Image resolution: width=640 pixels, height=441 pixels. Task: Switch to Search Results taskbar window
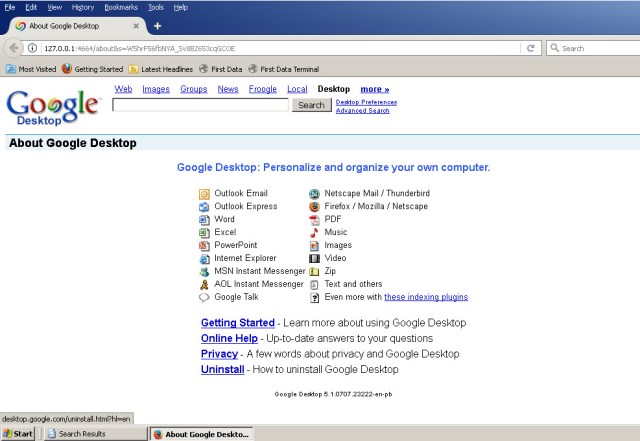pos(96,434)
